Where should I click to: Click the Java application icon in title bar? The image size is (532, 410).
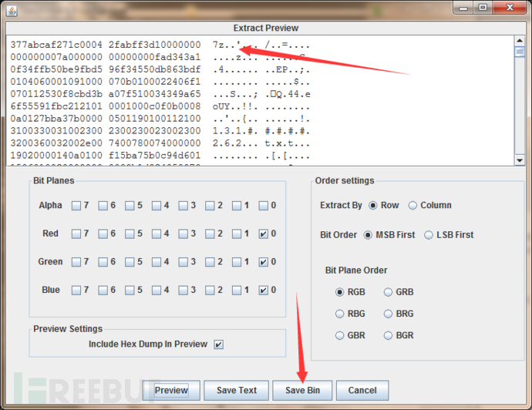(x=12, y=11)
